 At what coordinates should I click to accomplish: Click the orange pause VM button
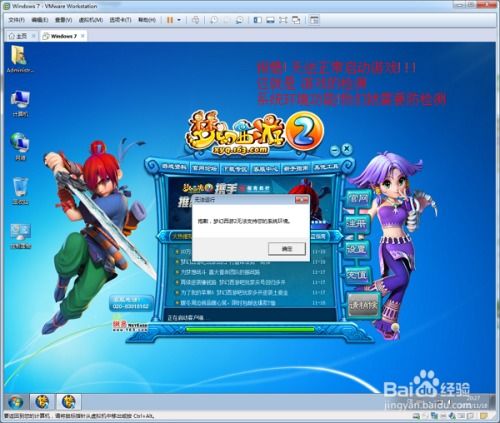pyautogui.click(x=170, y=20)
